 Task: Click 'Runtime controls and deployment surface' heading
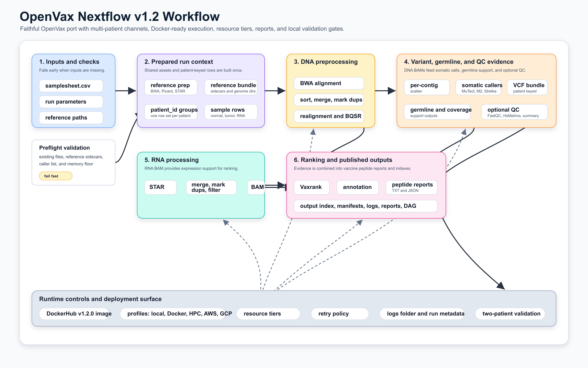pos(100,299)
